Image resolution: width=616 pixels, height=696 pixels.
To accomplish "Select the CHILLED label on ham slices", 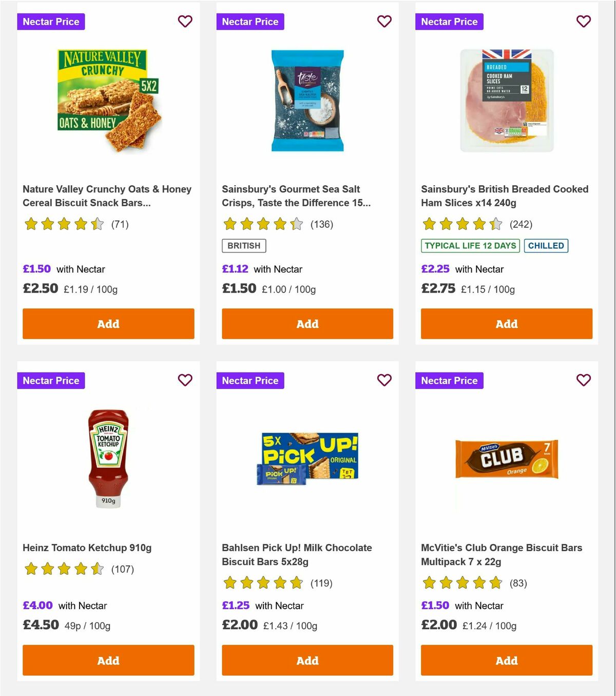I will pyautogui.click(x=546, y=246).
